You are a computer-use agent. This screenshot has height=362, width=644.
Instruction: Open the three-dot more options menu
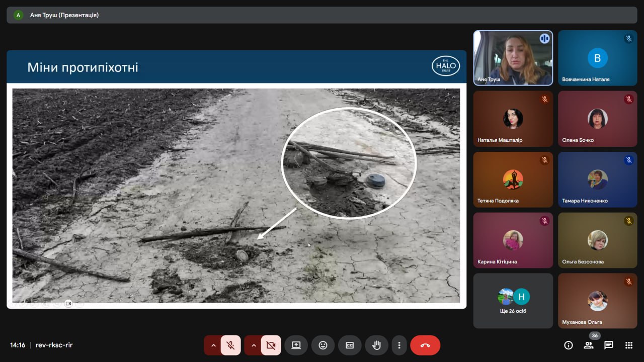(x=399, y=345)
